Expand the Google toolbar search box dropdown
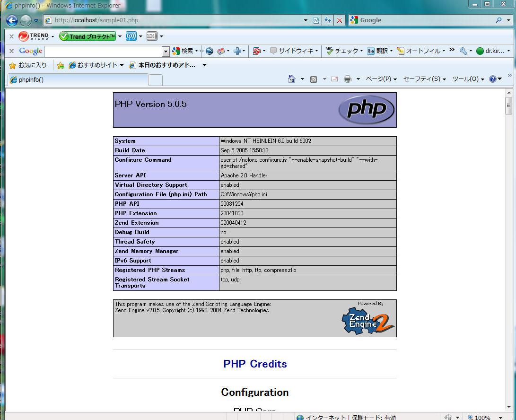The width and height of the screenshot is (516, 420). click(166, 51)
